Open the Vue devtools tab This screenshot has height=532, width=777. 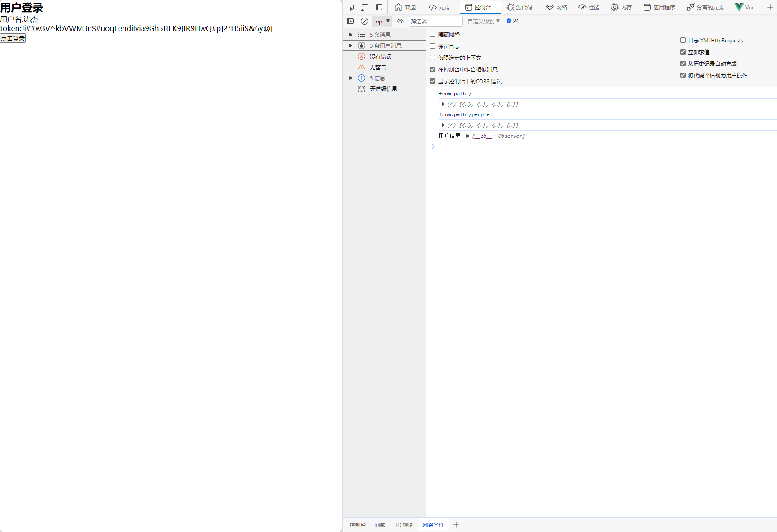(745, 7)
